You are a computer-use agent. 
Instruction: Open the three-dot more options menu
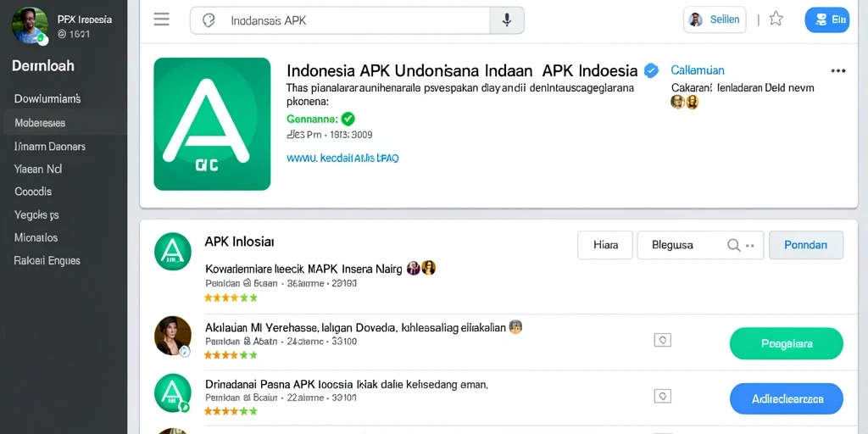tap(838, 71)
